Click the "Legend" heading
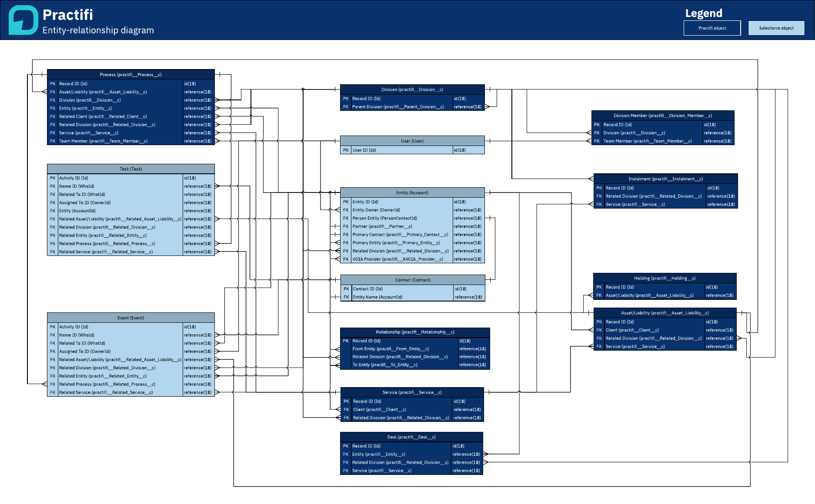Viewport: 815px width, 504px height. click(704, 13)
